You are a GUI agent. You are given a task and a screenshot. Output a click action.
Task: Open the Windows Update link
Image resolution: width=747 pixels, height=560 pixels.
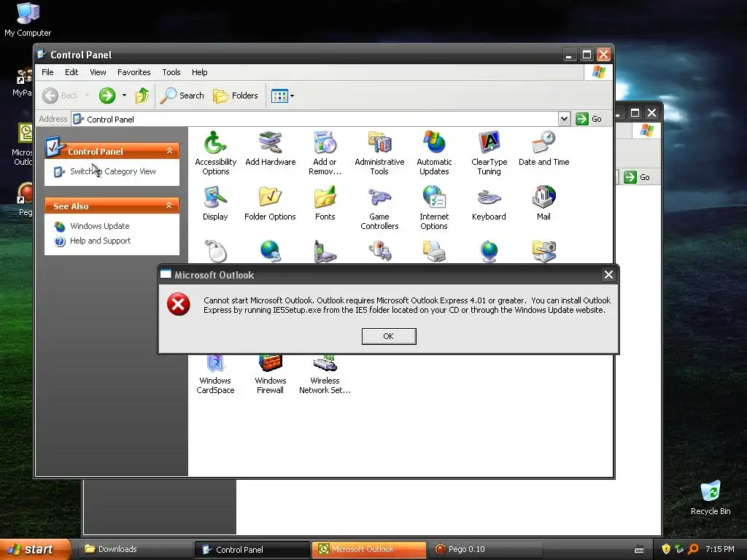click(99, 226)
